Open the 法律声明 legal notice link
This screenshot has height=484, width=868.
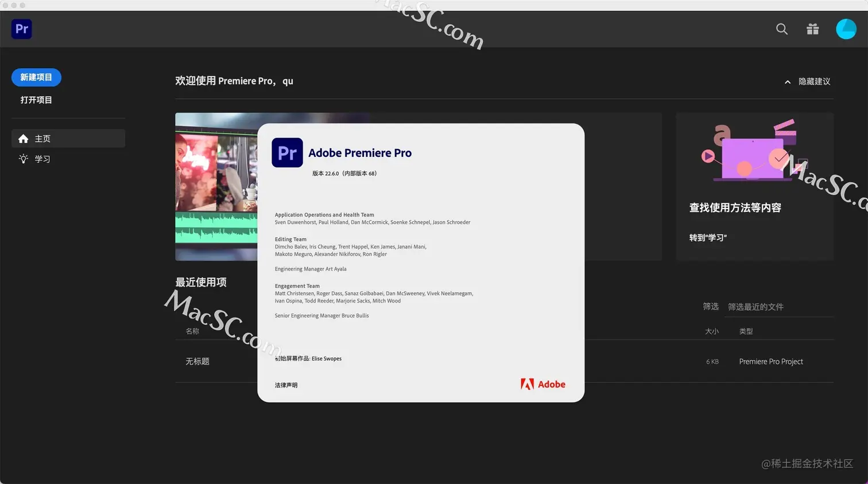tap(286, 385)
